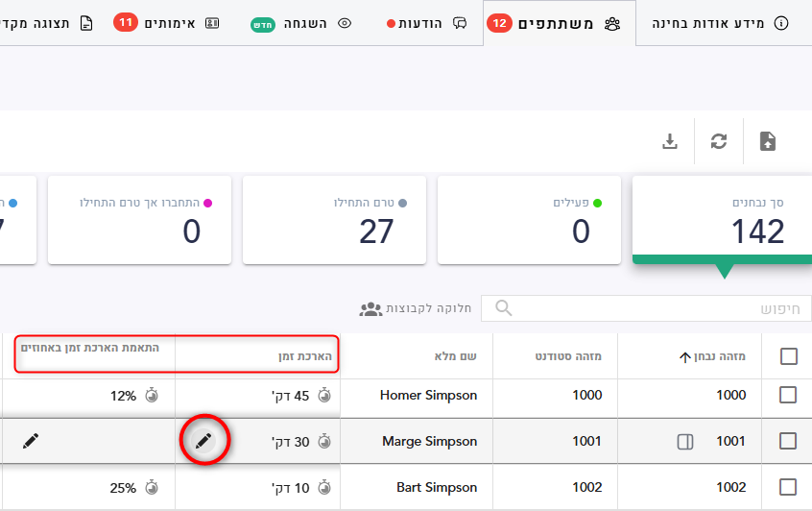
Task: Click the Homer Simpson name cell
Action: click(x=428, y=395)
